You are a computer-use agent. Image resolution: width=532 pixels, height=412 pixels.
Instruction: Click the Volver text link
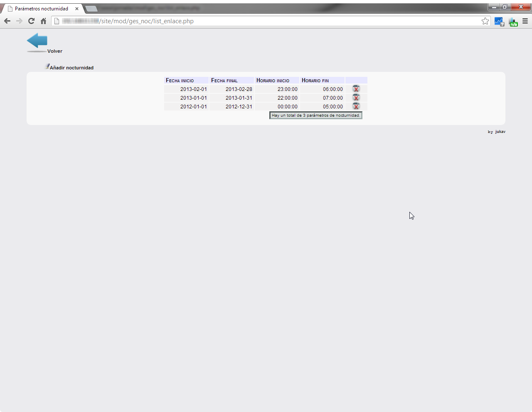55,51
